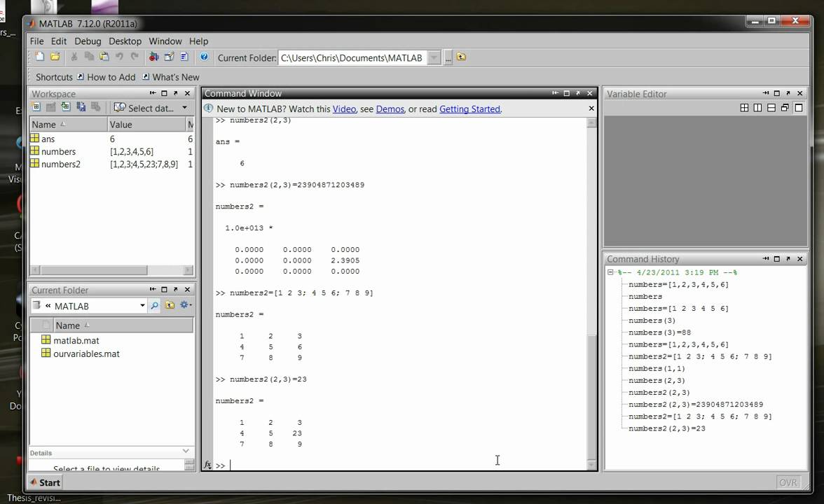This screenshot has height=504, width=824.
Task: Open the Window menu
Action: tap(165, 41)
